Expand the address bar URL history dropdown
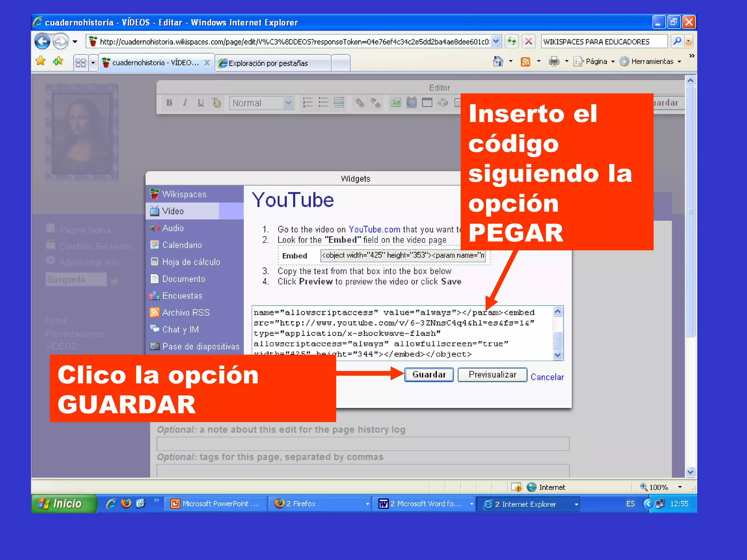747x560 pixels. 496,41
